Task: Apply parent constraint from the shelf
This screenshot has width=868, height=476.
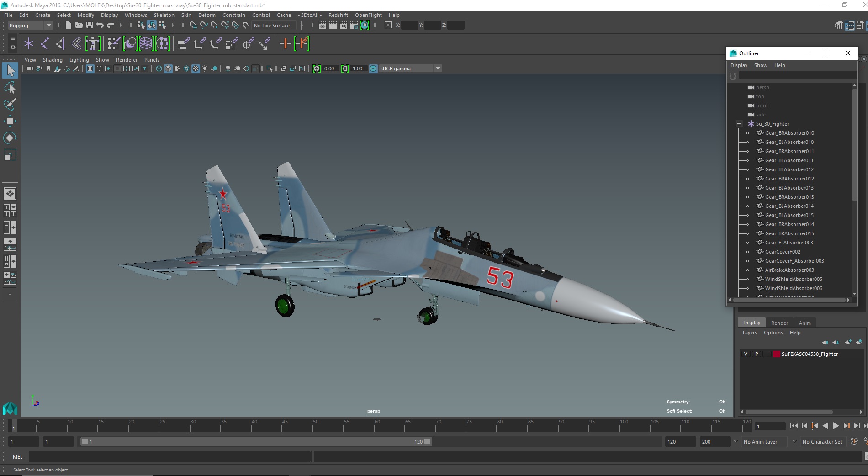Action: click(x=184, y=44)
